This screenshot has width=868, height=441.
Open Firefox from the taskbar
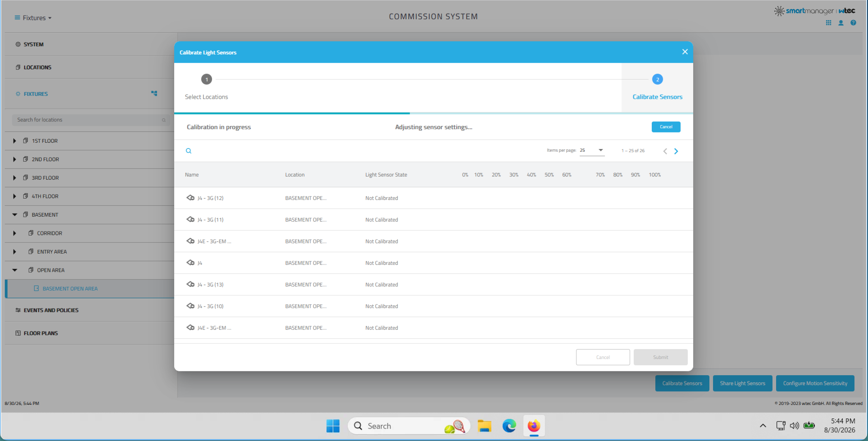(x=534, y=426)
